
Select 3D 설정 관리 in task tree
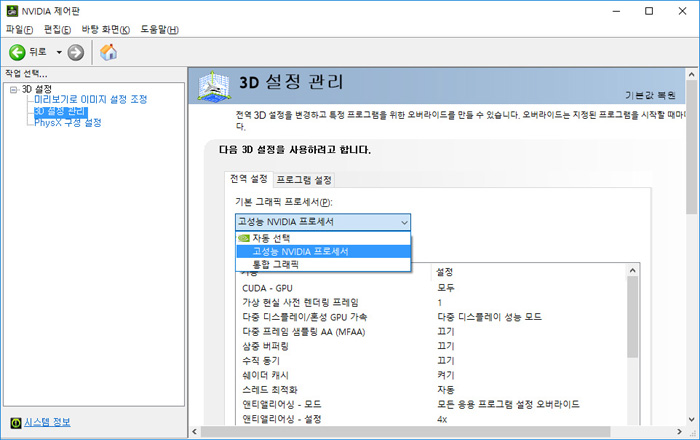tap(61, 111)
